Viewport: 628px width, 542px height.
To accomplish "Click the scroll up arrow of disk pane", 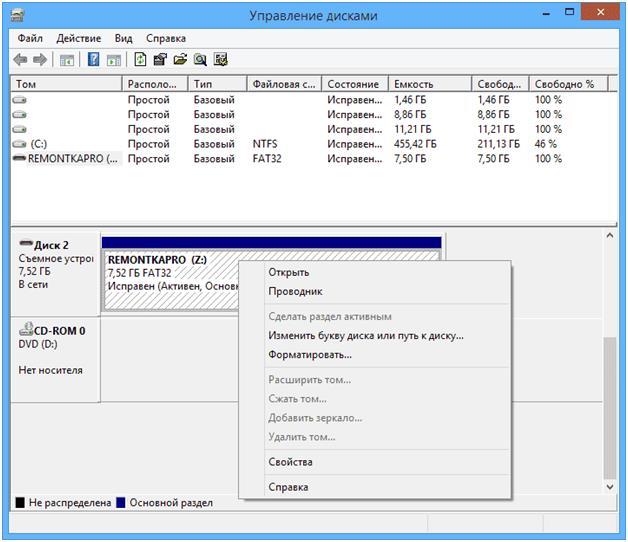I will [610, 236].
